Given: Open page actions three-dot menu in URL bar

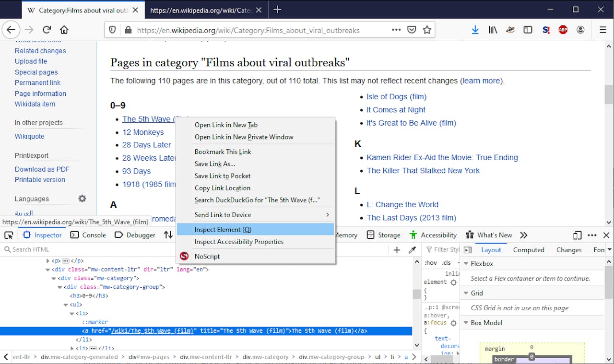Looking at the screenshot, I should tap(396, 30).
